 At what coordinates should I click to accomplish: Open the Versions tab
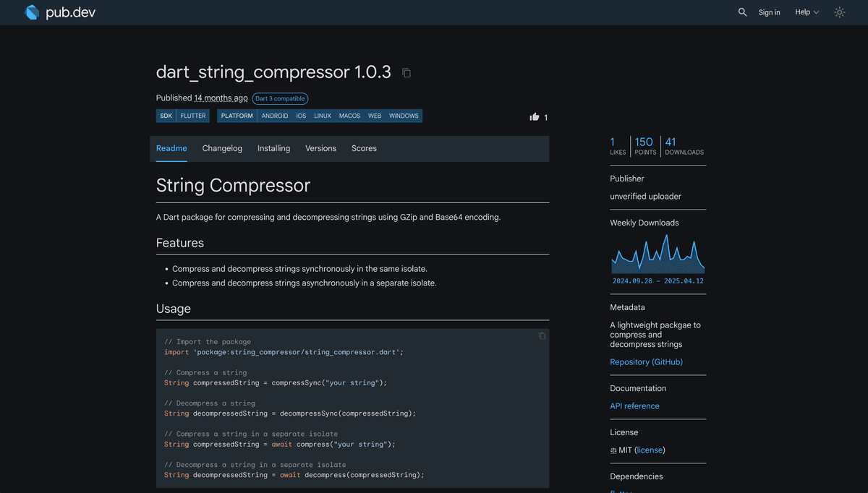point(320,148)
